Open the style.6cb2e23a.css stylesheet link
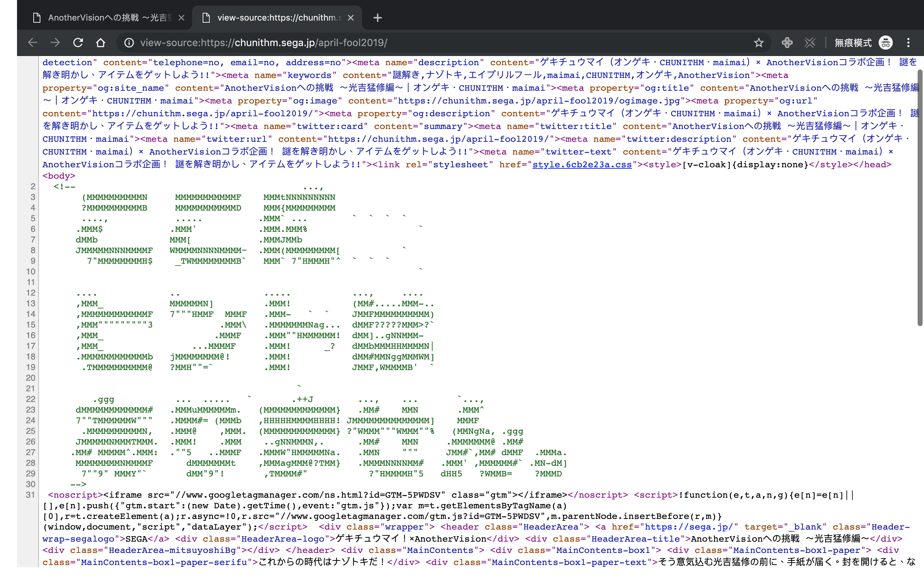Screen dimensions: 924x587 pos(581,164)
